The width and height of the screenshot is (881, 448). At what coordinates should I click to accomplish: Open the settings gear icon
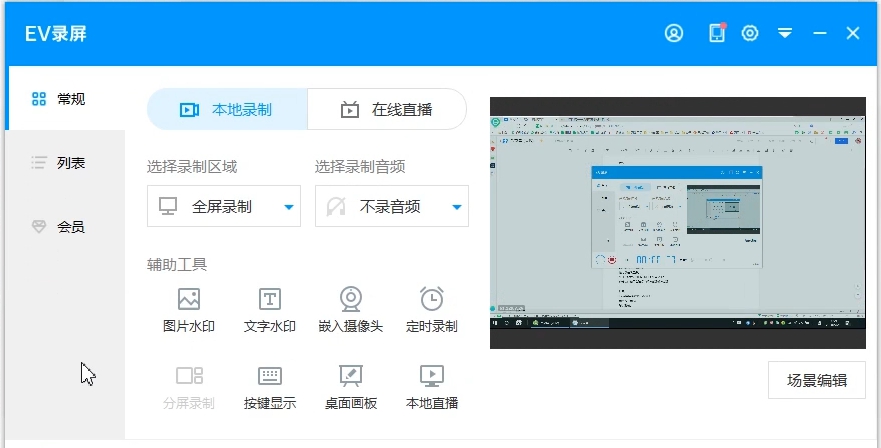750,33
